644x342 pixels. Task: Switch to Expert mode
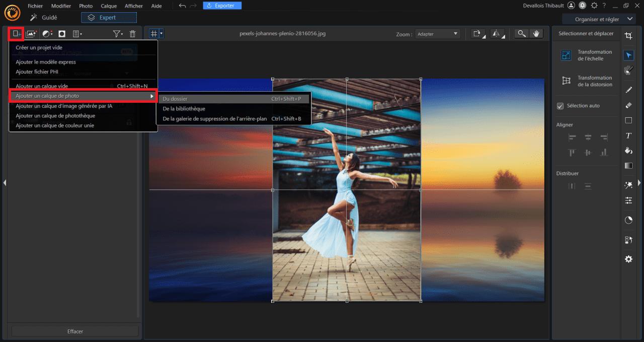(109, 18)
